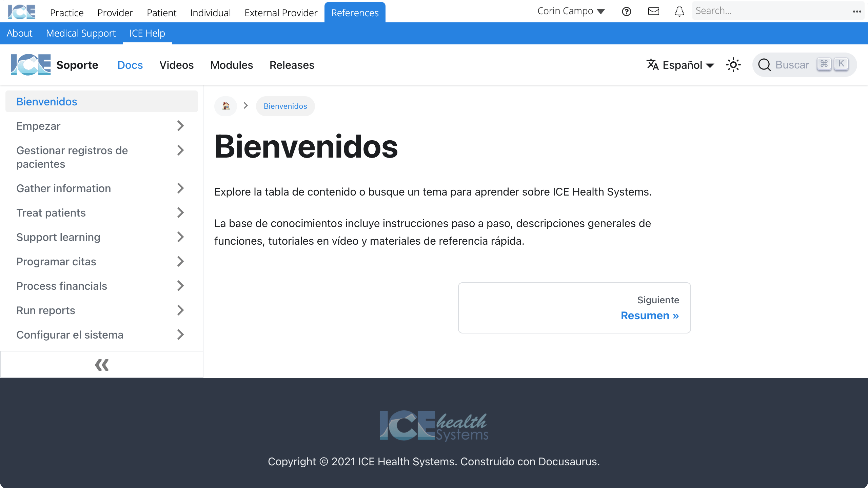Viewport: 868px width, 488px height.
Task: Expand the Treat patients chevron
Action: [180, 212]
